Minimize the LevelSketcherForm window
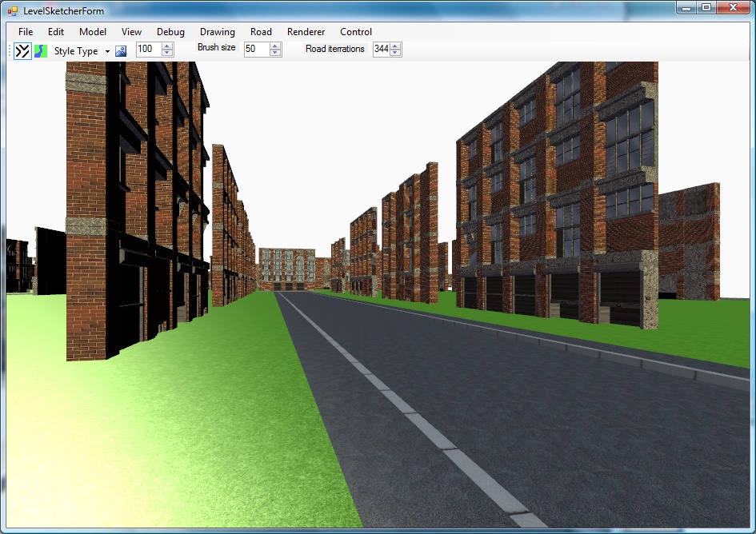Image resolution: width=756 pixels, height=534 pixels. coord(686,7)
